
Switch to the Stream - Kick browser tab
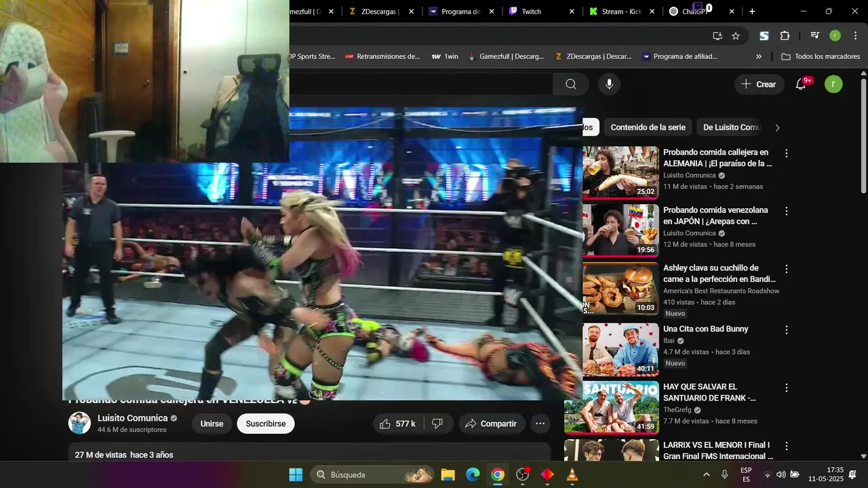click(x=622, y=12)
